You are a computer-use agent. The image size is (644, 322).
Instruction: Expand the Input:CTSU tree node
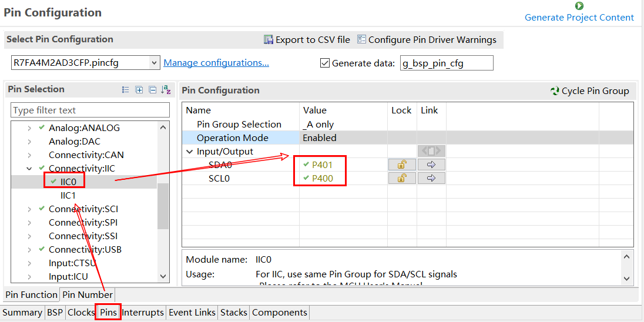[x=29, y=263]
